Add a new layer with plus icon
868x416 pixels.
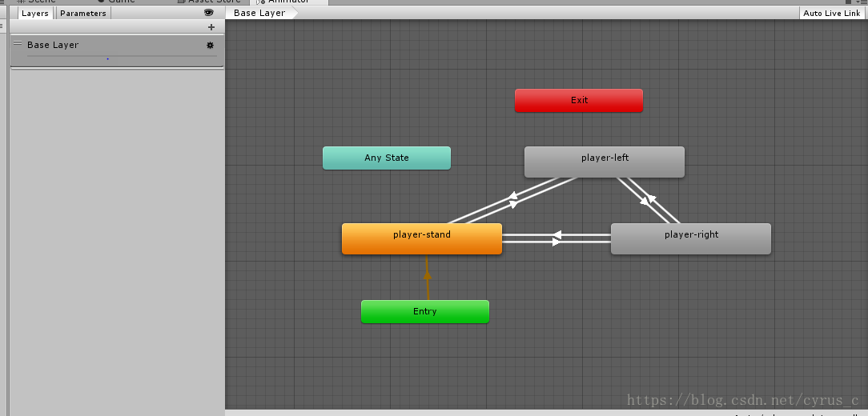[211, 27]
